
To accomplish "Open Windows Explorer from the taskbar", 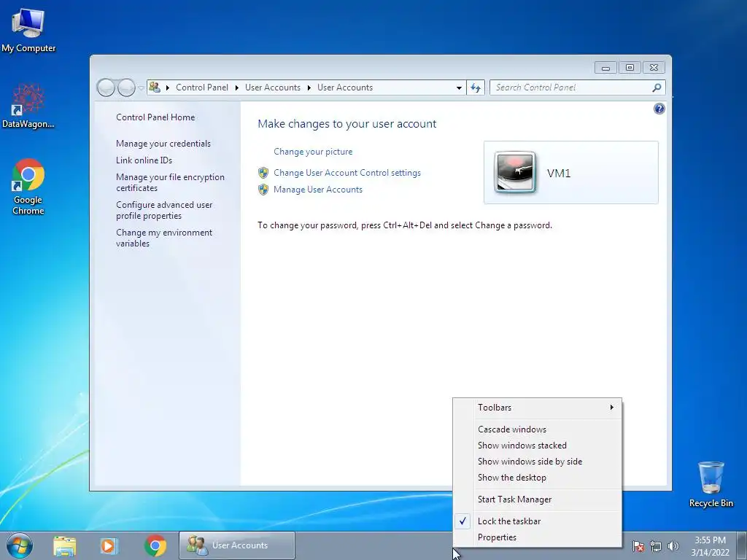I will pos(65,545).
